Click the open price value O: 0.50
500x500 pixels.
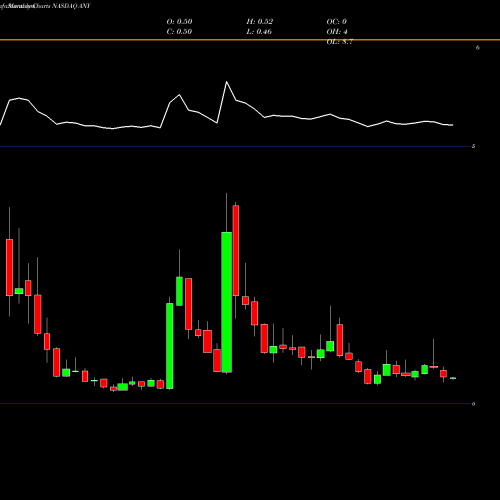pos(179,22)
